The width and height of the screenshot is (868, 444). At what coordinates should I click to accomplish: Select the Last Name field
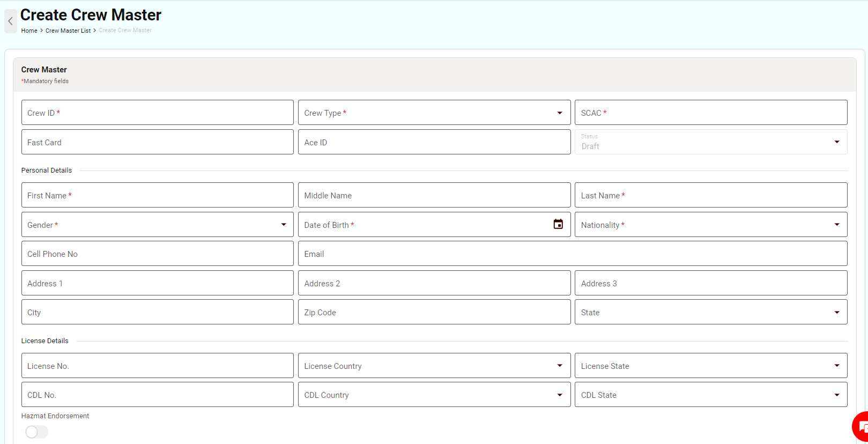711,195
